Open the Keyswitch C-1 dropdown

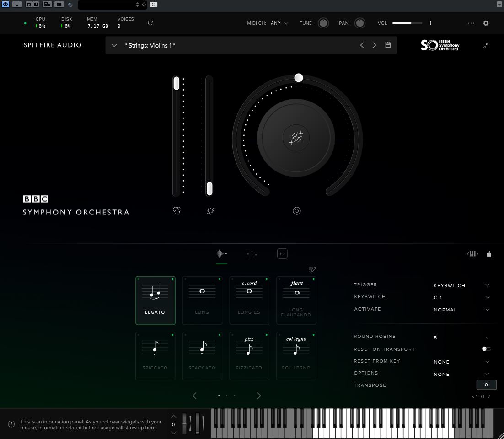[462, 297]
